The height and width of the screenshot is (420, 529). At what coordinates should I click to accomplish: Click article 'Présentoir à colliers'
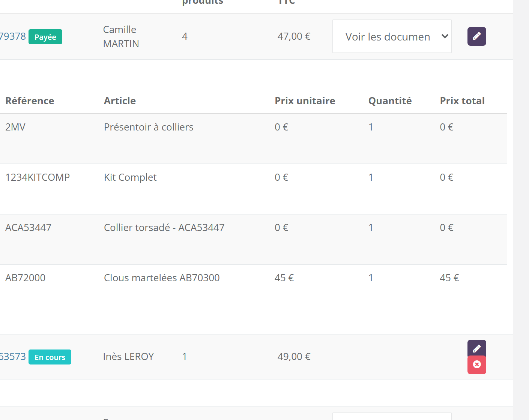pyautogui.click(x=149, y=127)
